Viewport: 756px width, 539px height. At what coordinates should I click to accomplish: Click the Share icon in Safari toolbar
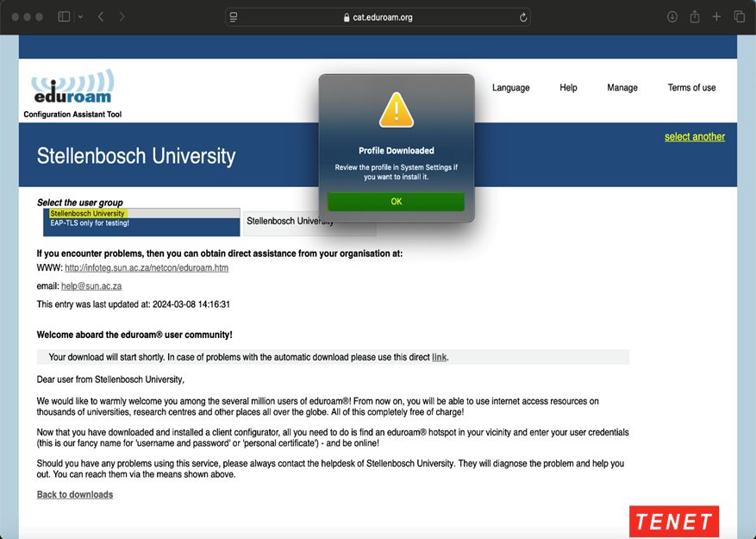694,17
